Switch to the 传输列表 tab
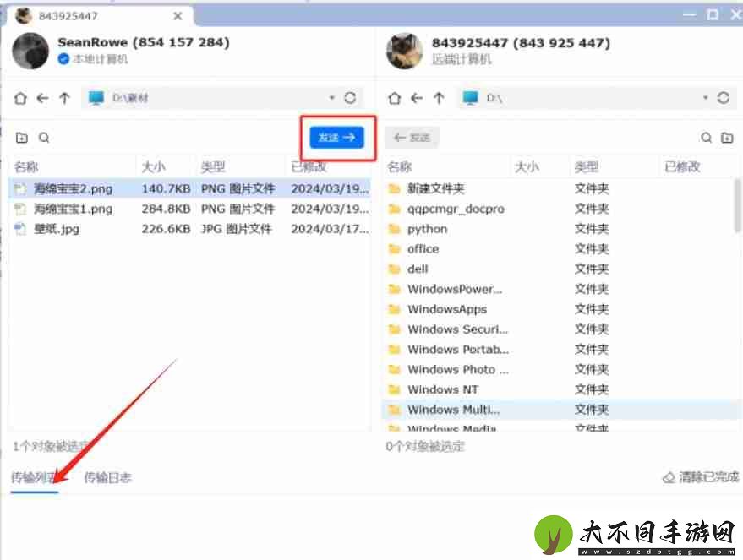The height and width of the screenshot is (560, 743). pos(35,477)
